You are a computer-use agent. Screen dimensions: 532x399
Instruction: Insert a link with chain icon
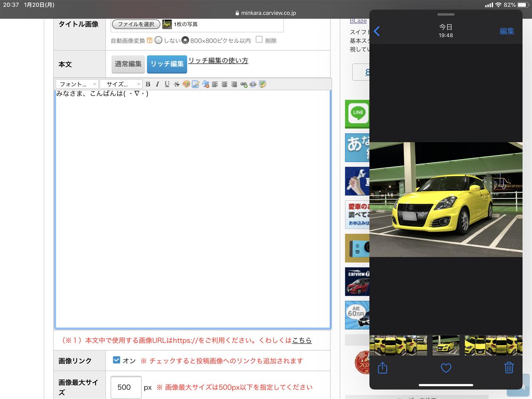(x=244, y=84)
